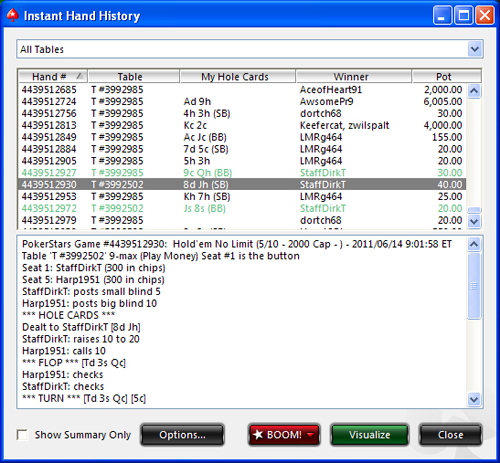Click the hand detail scrollbar thumb

point(474,286)
